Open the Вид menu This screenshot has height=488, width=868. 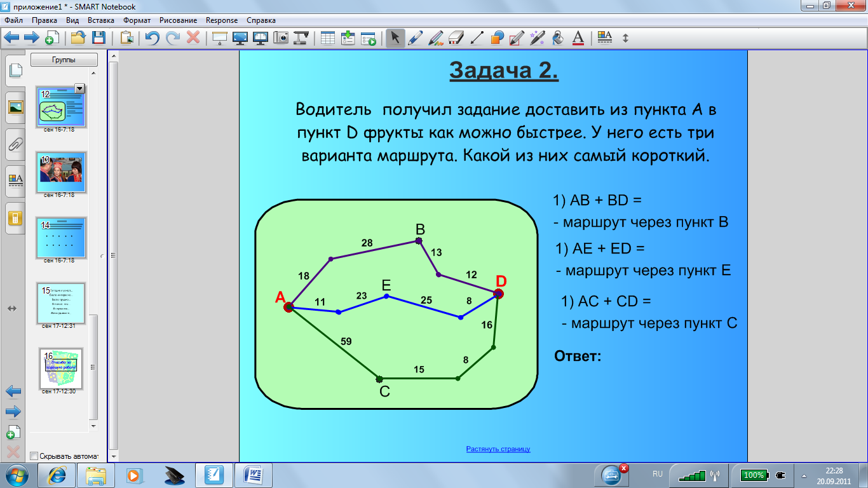(x=72, y=20)
